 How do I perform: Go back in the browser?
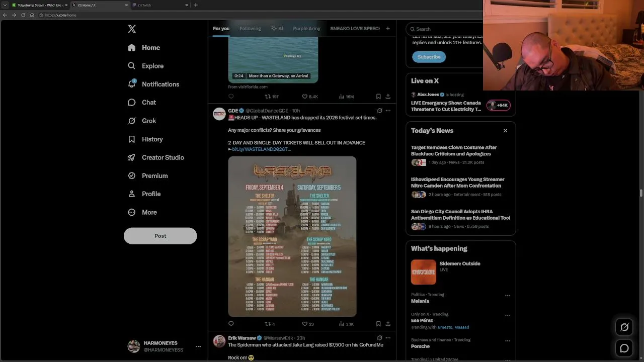pyautogui.click(x=5, y=15)
